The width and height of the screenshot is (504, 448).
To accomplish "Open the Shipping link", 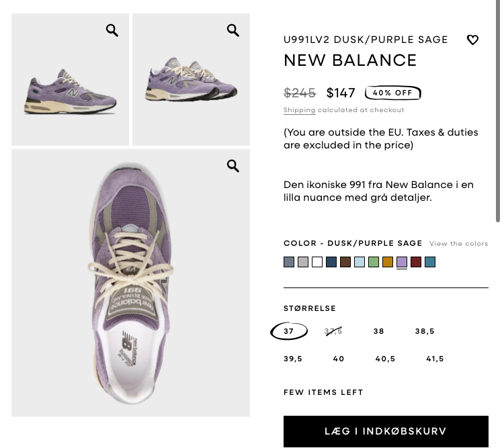I will click(299, 110).
